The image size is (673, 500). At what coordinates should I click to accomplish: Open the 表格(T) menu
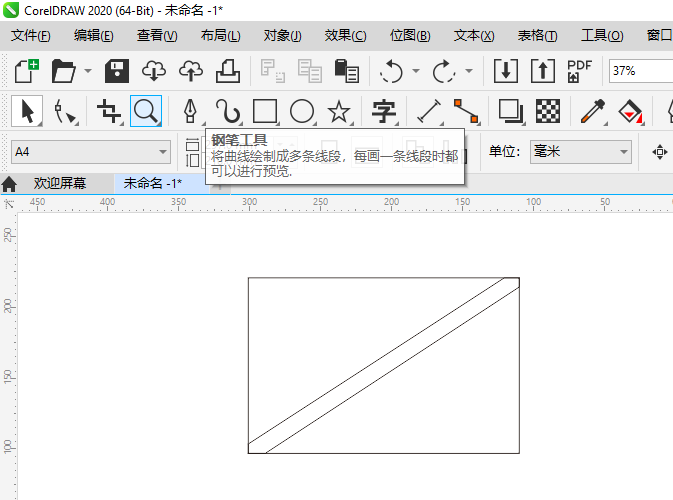[x=537, y=36]
